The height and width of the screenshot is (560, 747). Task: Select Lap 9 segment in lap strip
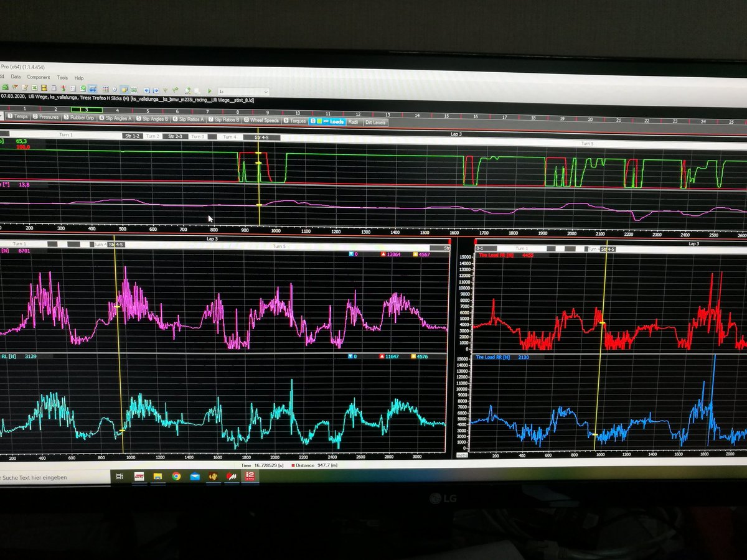coord(267,113)
